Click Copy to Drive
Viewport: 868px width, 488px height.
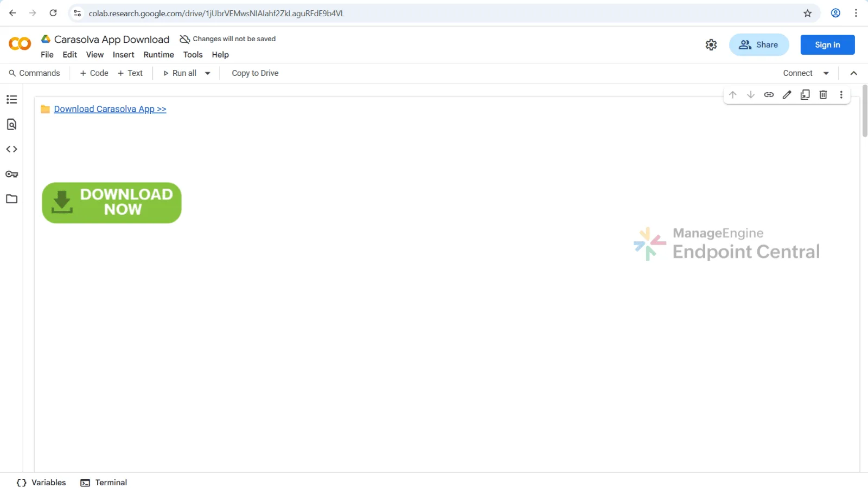click(x=256, y=73)
